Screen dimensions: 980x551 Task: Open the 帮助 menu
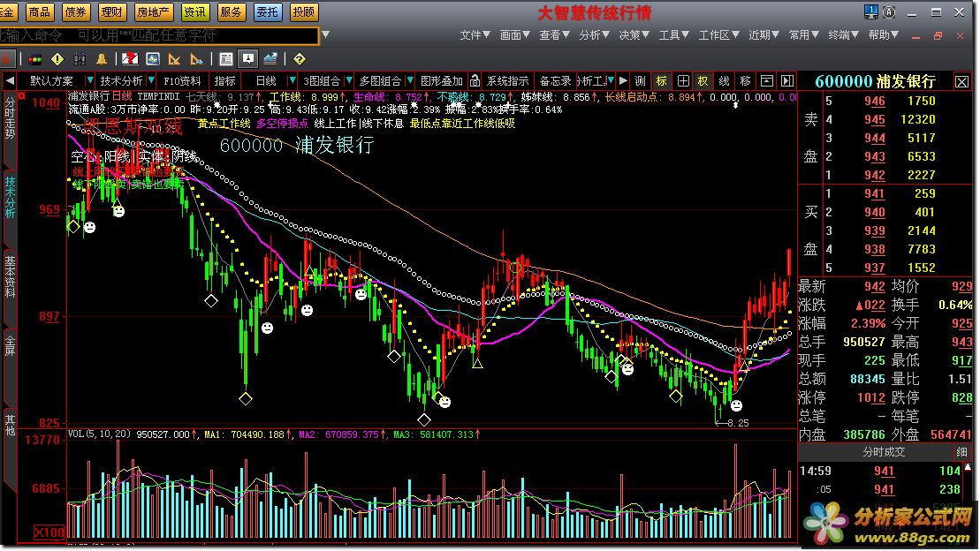pos(883,35)
